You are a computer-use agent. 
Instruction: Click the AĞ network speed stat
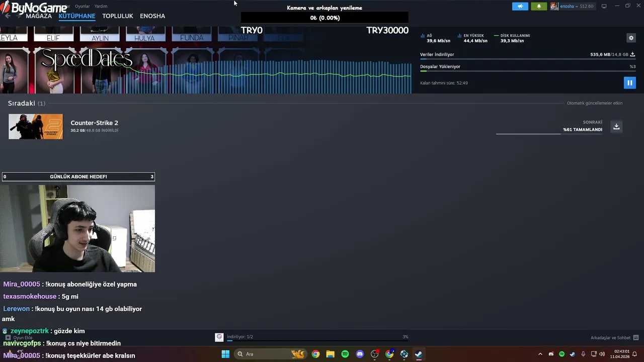(x=436, y=38)
